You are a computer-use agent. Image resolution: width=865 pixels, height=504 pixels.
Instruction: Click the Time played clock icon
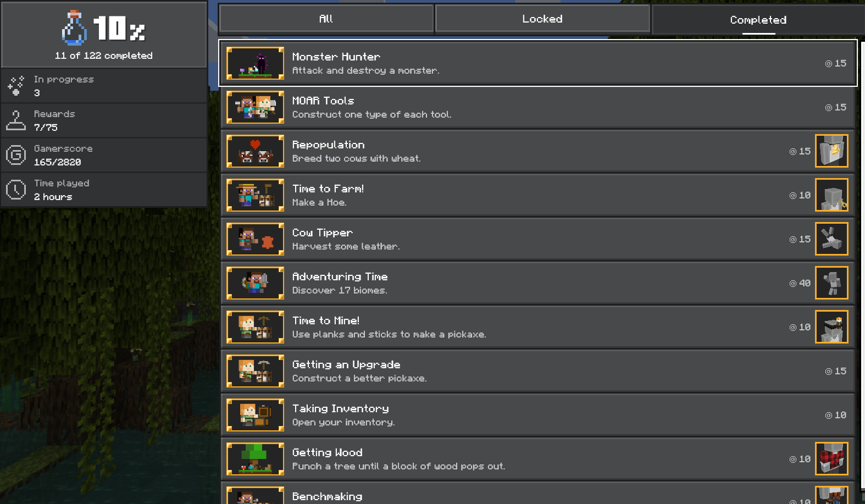coord(16,190)
